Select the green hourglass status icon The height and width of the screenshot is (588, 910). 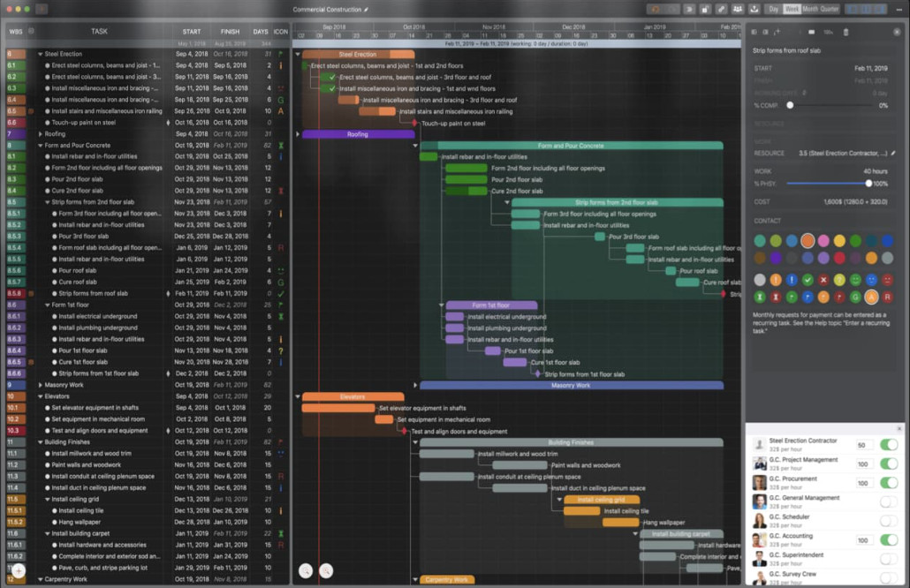tap(760, 297)
